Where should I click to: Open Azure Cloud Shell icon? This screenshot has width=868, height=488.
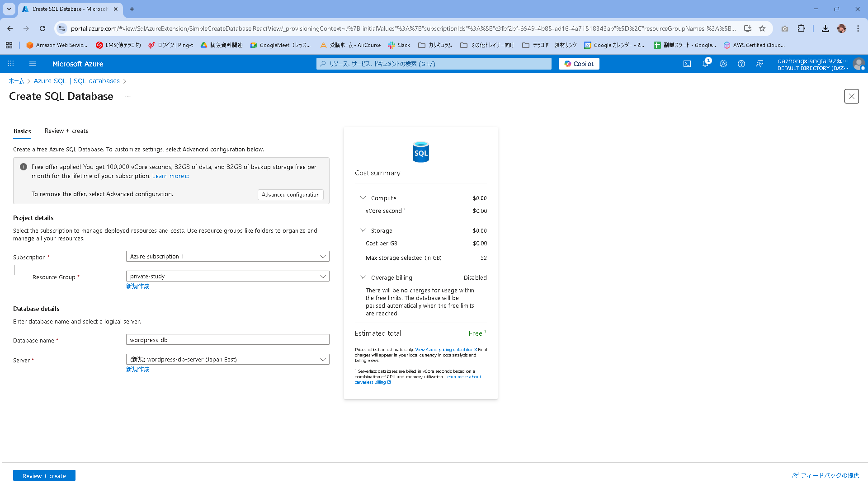(687, 64)
